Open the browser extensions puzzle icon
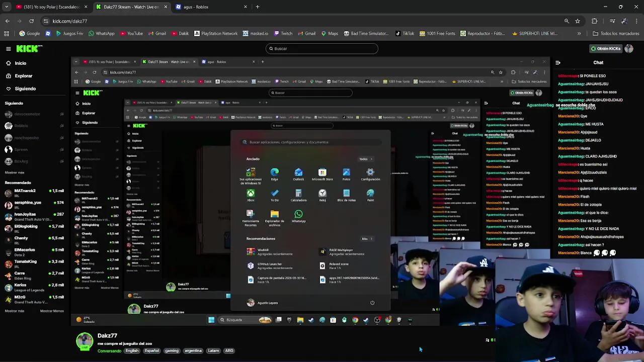The height and width of the screenshot is (362, 644). click(x=595, y=21)
